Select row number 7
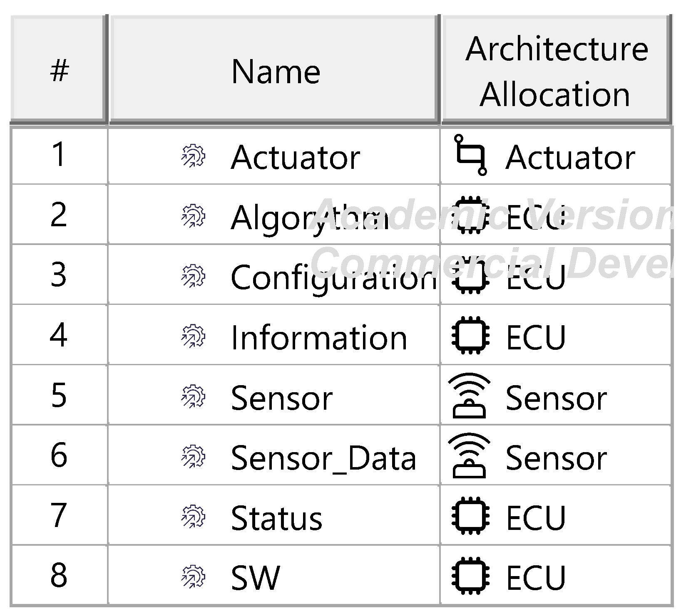Viewport: 686px width, 616px height. [x=59, y=516]
